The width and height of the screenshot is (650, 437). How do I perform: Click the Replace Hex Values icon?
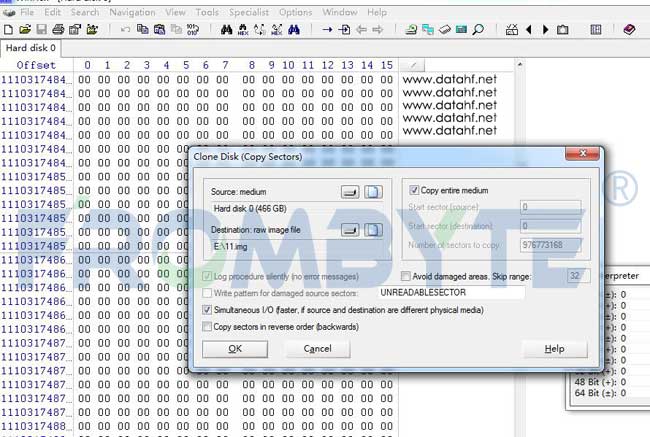[x=276, y=29]
